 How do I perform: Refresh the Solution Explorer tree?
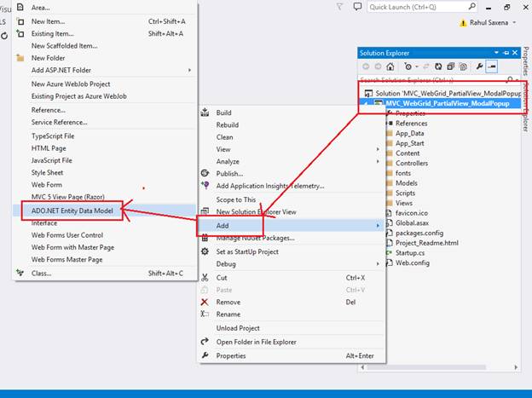coord(438,66)
